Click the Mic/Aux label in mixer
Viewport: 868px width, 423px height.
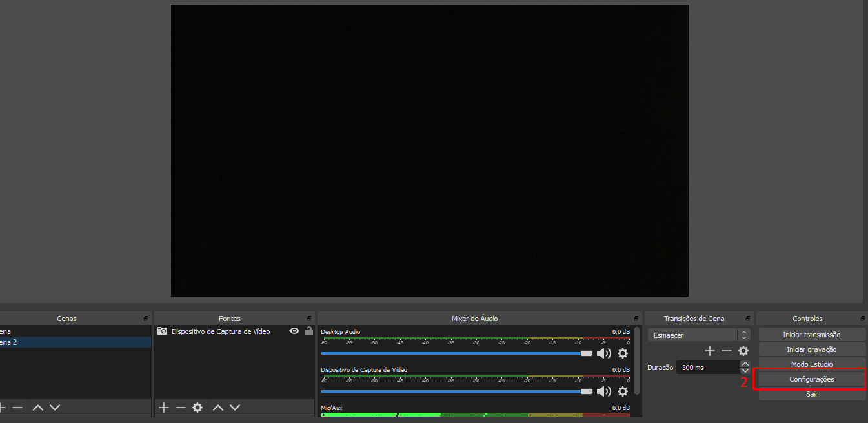pos(332,408)
